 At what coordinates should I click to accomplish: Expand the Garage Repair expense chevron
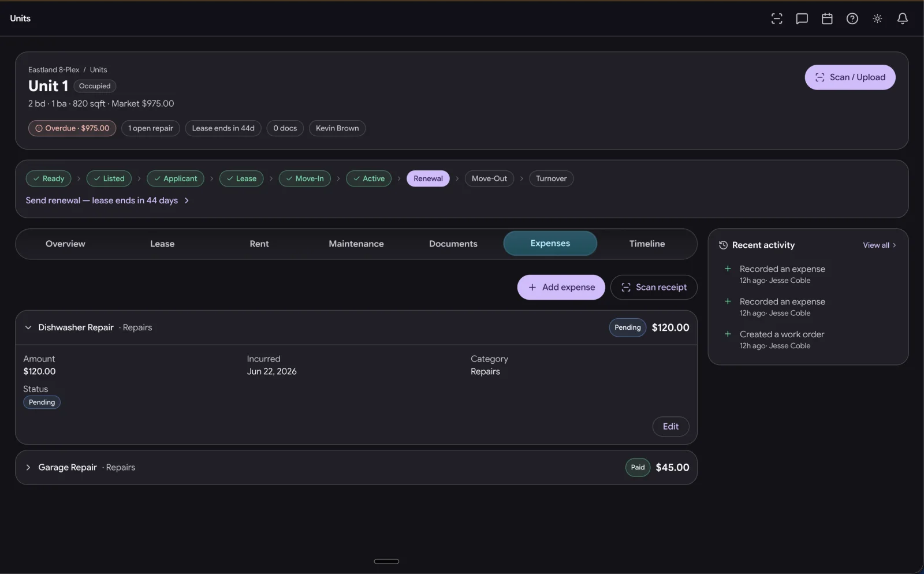click(x=28, y=467)
